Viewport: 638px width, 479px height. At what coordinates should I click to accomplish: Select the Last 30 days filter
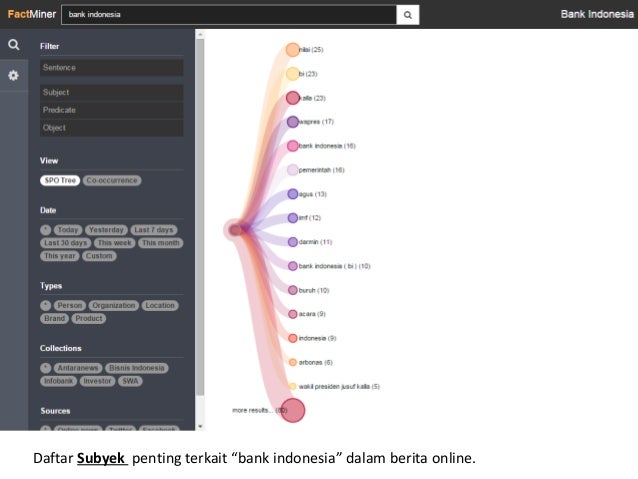click(x=66, y=243)
